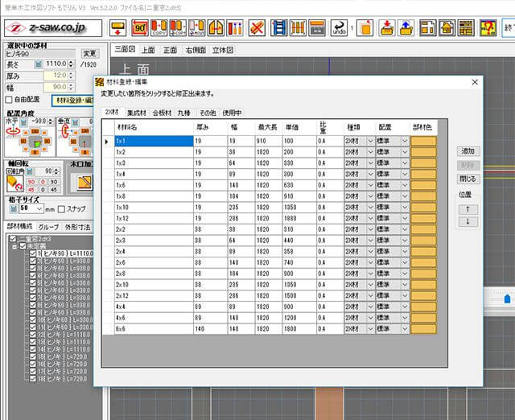Click the 単価 cell 1880 in the 1x12 row
This screenshot has height=420, width=515.
tap(299, 218)
